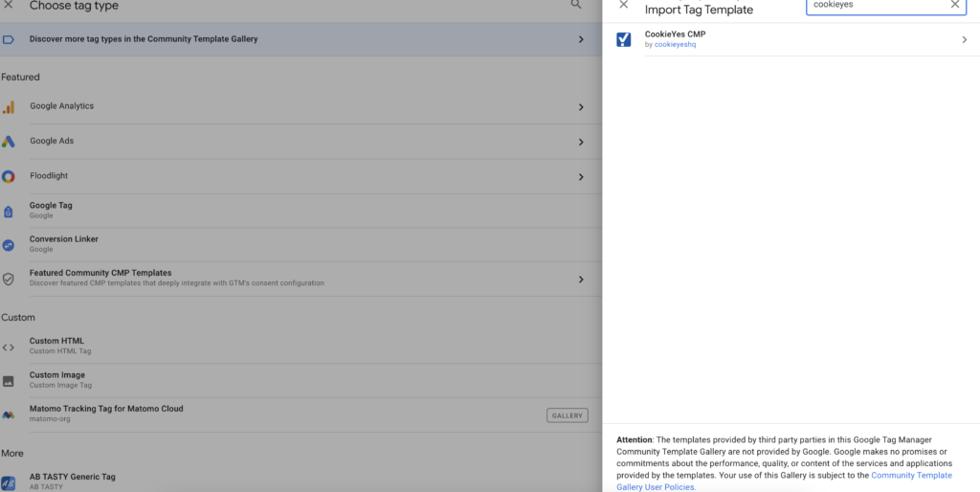Click the Floodlight circular icon

(9, 176)
